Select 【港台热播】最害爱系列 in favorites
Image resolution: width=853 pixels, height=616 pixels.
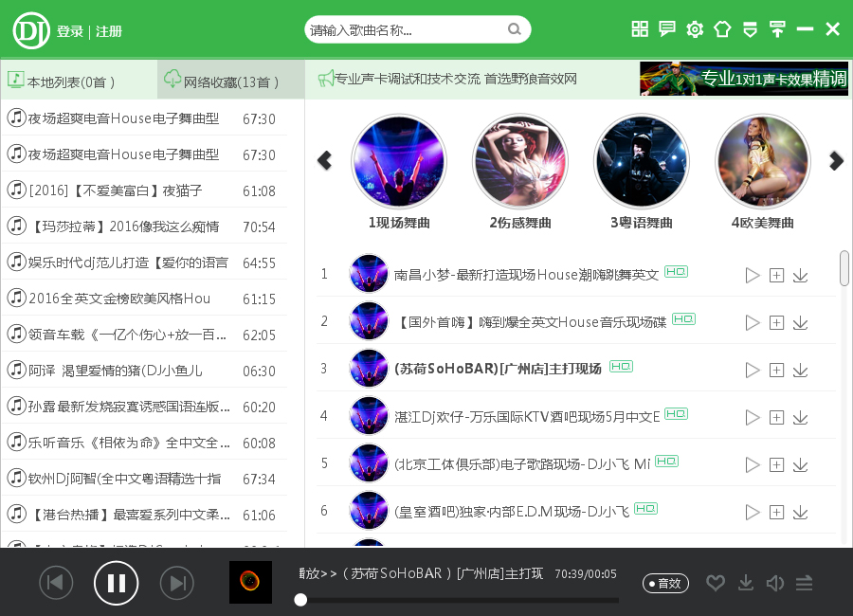pyautogui.click(x=144, y=514)
